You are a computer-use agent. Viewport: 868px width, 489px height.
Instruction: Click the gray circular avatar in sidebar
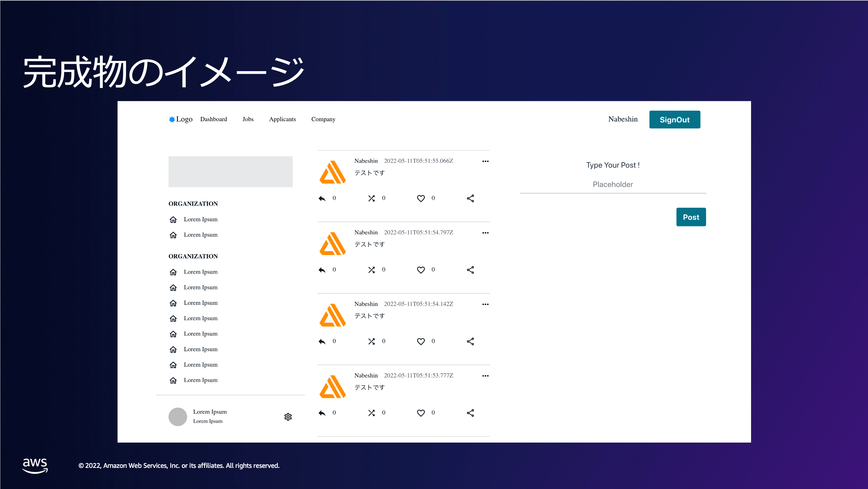pyautogui.click(x=178, y=417)
